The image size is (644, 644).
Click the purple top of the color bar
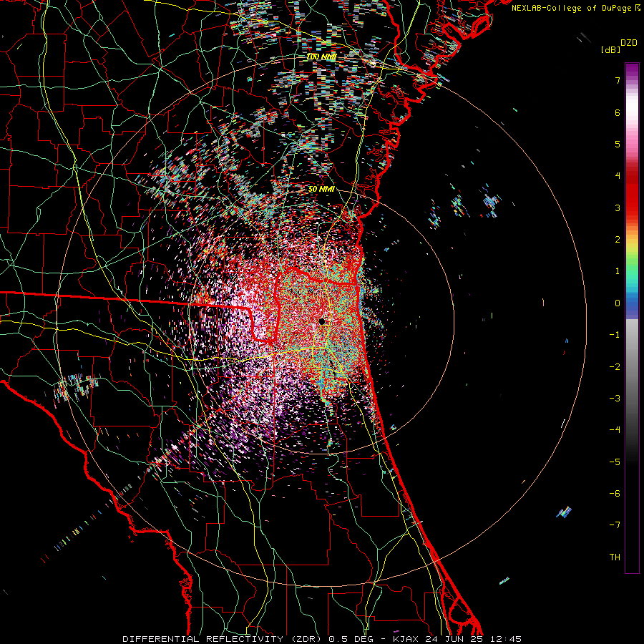[632, 70]
